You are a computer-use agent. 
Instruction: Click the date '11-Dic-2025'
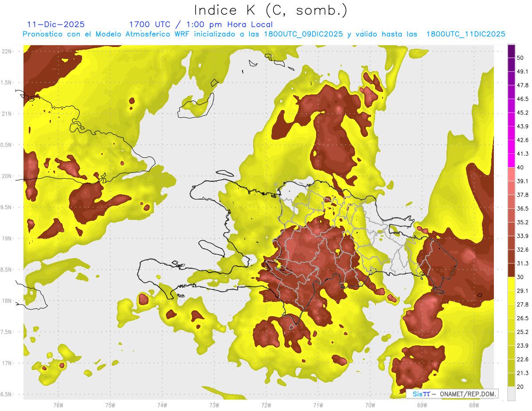pyautogui.click(x=56, y=24)
